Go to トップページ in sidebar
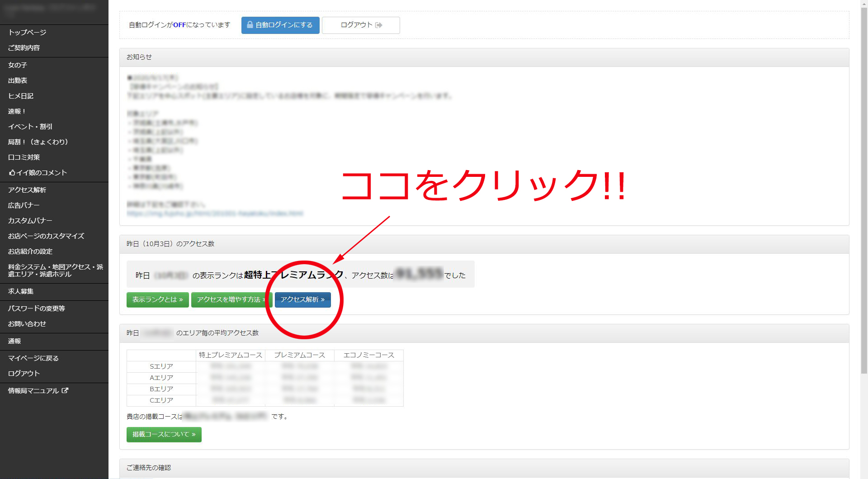The width and height of the screenshot is (868, 479). tap(27, 33)
